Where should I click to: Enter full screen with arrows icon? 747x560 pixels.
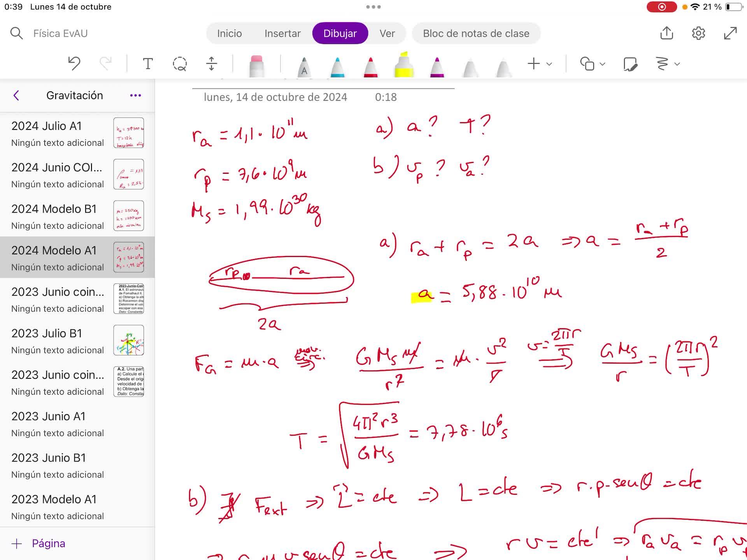point(730,33)
